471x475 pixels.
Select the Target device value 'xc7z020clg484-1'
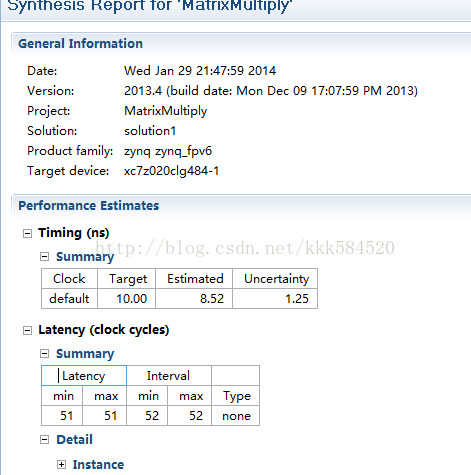[171, 171]
